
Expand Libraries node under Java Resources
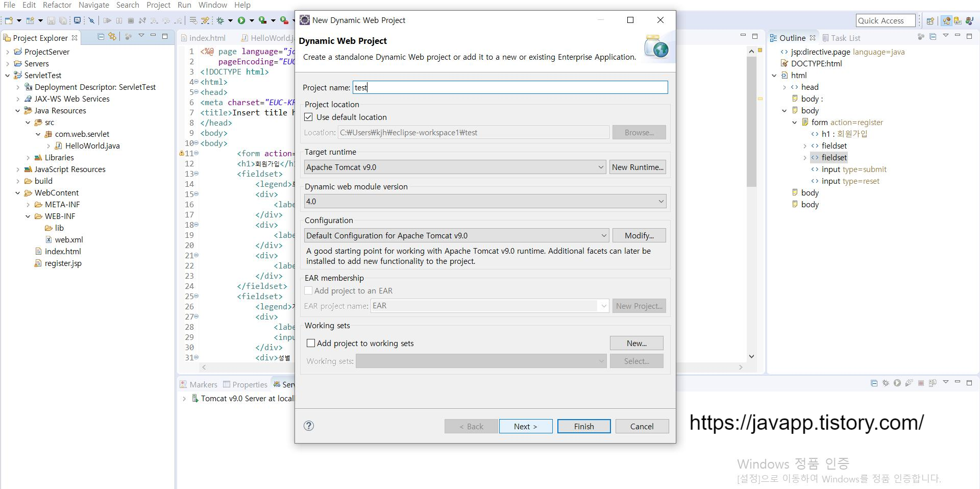click(28, 158)
